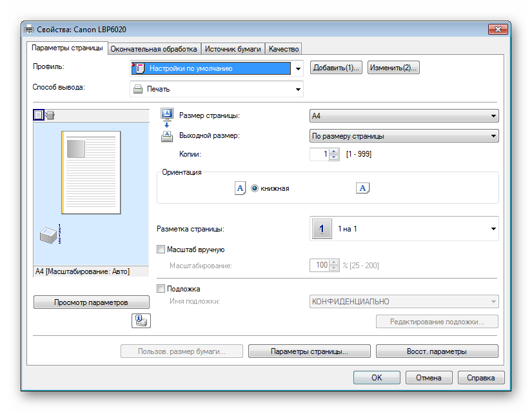Enable the Масштаб вручную checkbox

point(162,250)
